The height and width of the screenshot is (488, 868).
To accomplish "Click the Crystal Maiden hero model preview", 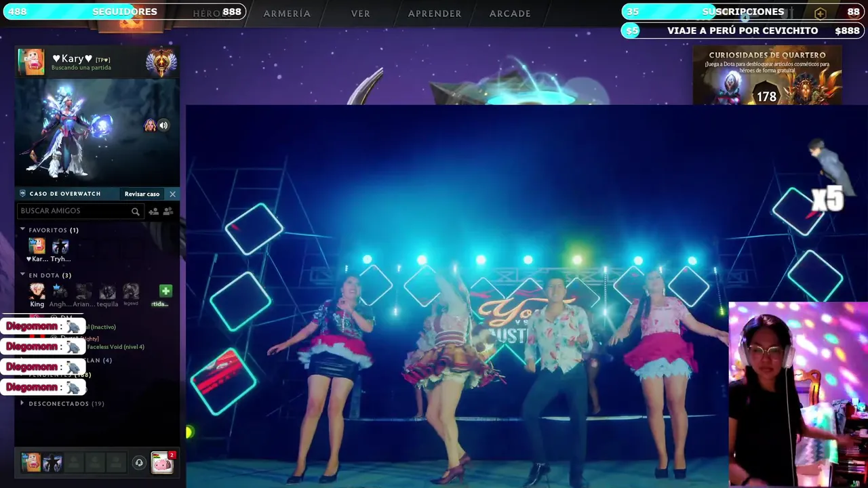I will tap(68, 131).
